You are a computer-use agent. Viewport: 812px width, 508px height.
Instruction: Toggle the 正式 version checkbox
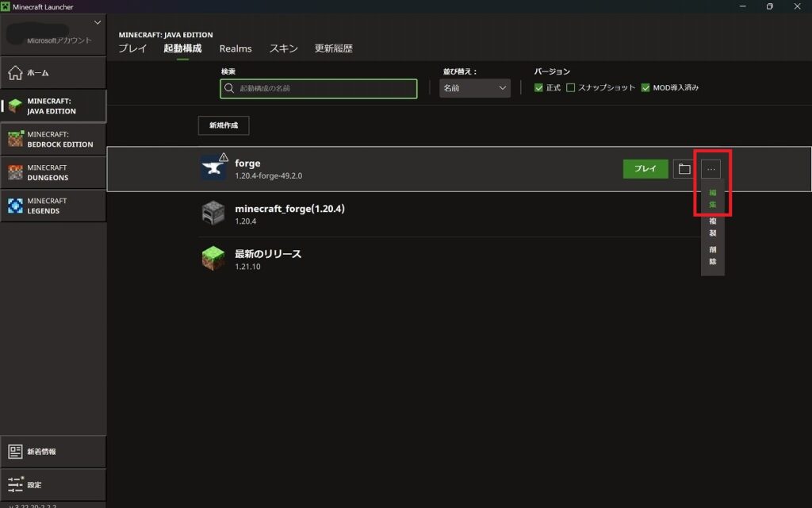pyautogui.click(x=539, y=88)
